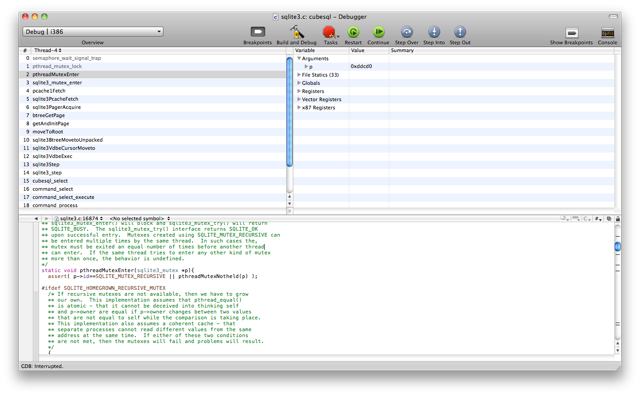Expand the Registers group
This screenshot has height=396, width=640.
pos(299,91)
